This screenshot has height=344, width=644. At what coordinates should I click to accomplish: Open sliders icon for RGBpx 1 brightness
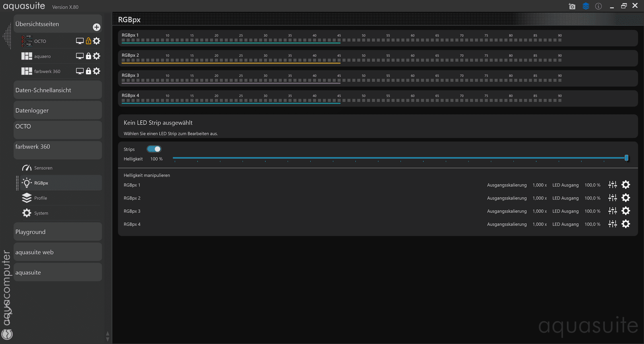(613, 185)
